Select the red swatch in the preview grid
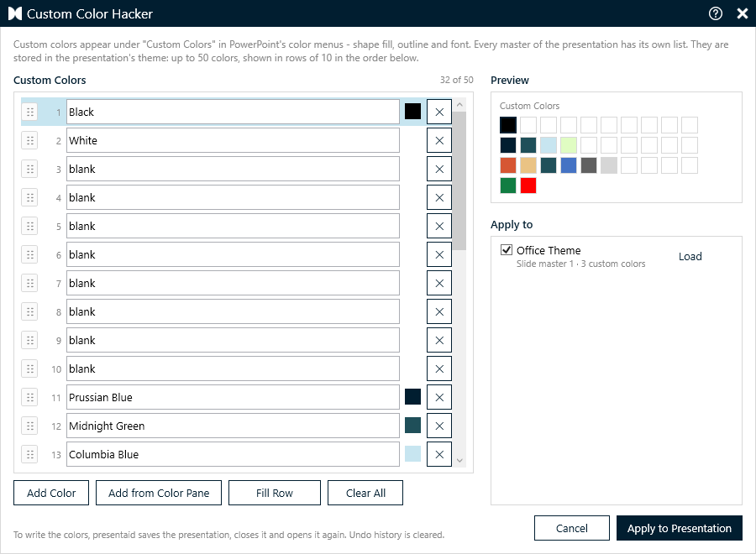 point(528,186)
